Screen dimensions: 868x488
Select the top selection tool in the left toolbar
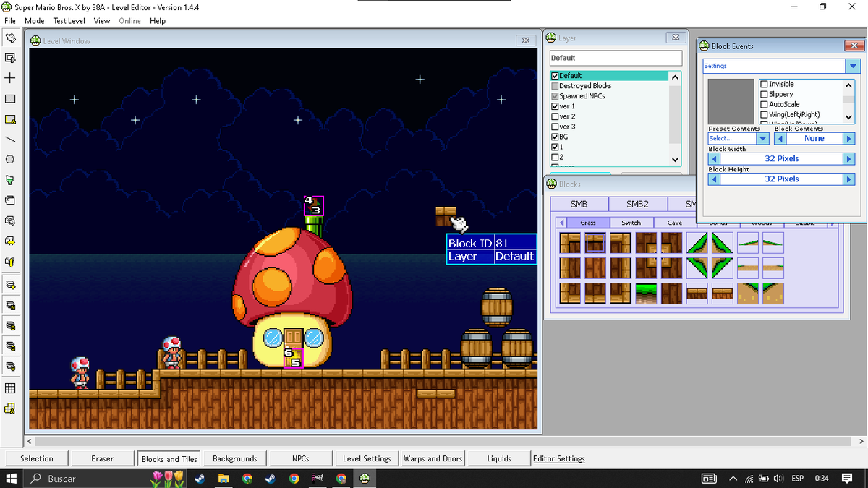click(x=9, y=38)
